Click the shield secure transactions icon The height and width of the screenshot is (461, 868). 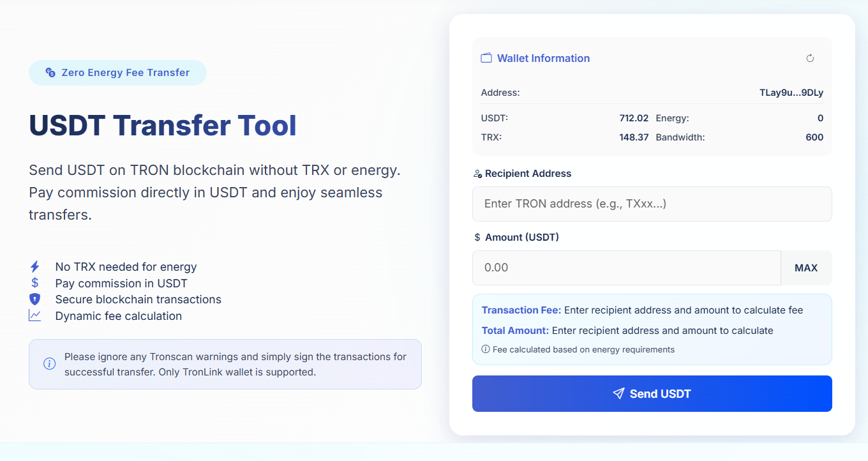(35, 299)
